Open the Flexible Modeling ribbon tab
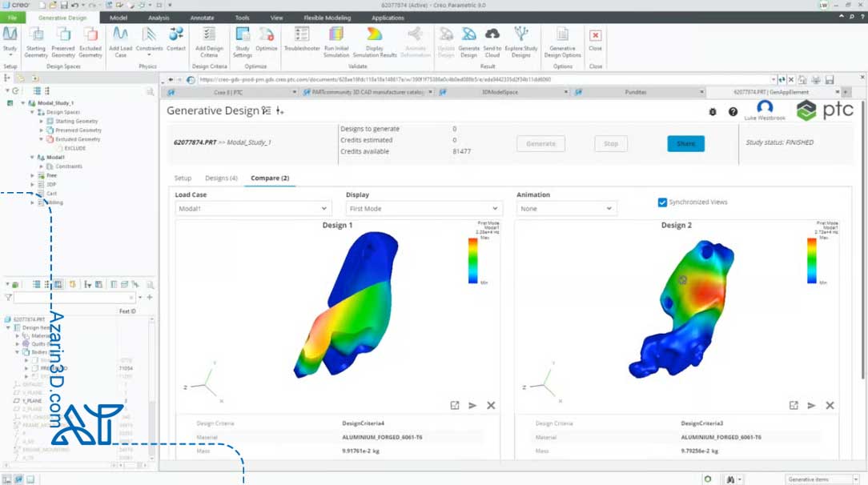This screenshot has width=868, height=485. [x=328, y=18]
